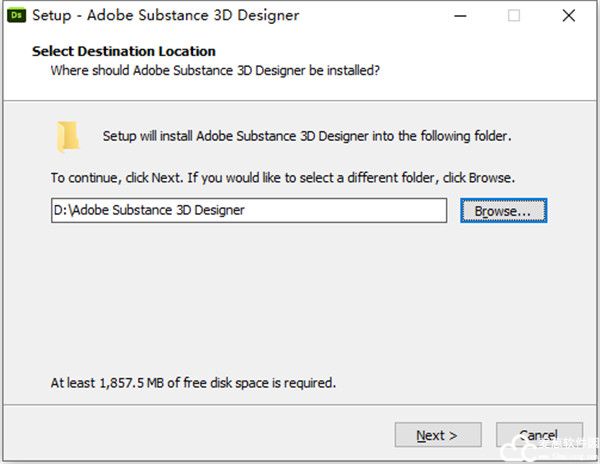Viewport: 600px width, 464px height.
Task: Focus the destination folder path field
Action: tap(248, 210)
